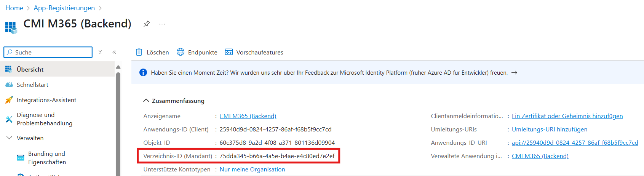Navigate to Home breadcrumb
This screenshot has height=176, width=644.
(14, 8)
